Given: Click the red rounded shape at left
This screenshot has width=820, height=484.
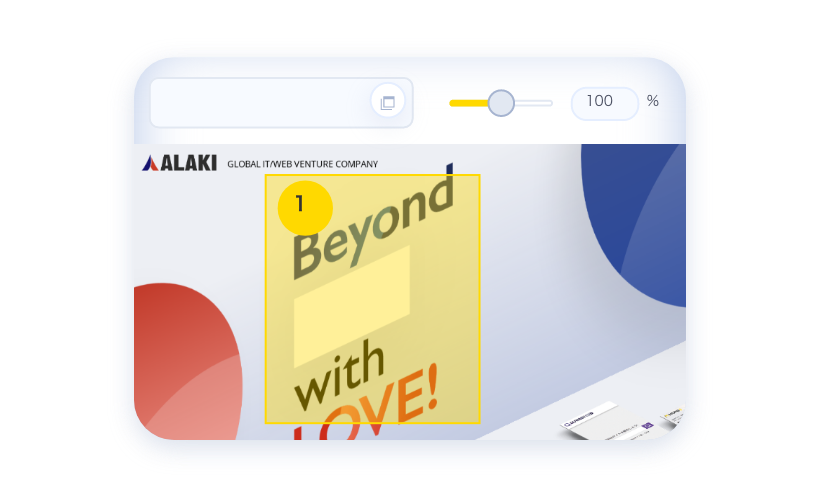Looking at the screenshot, I should pyautogui.click(x=188, y=362).
